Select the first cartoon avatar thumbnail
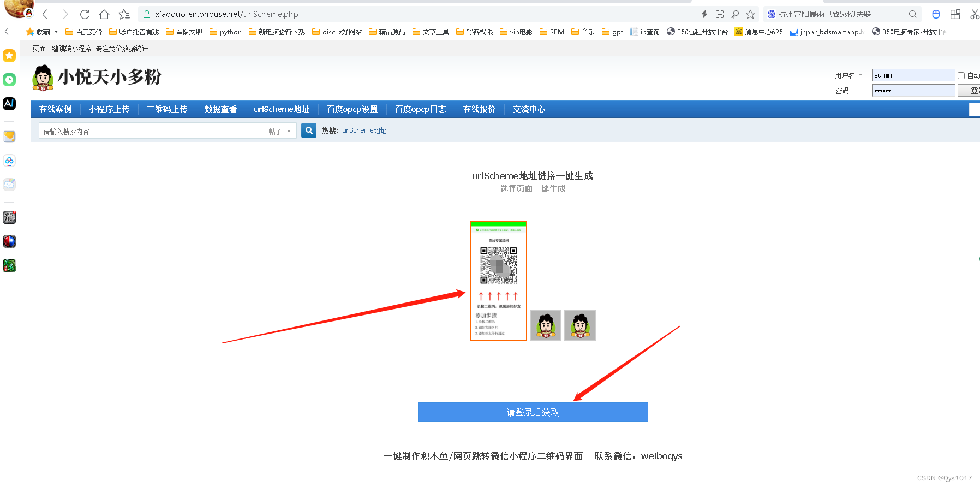The image size is (980, 487). [546, 325]
